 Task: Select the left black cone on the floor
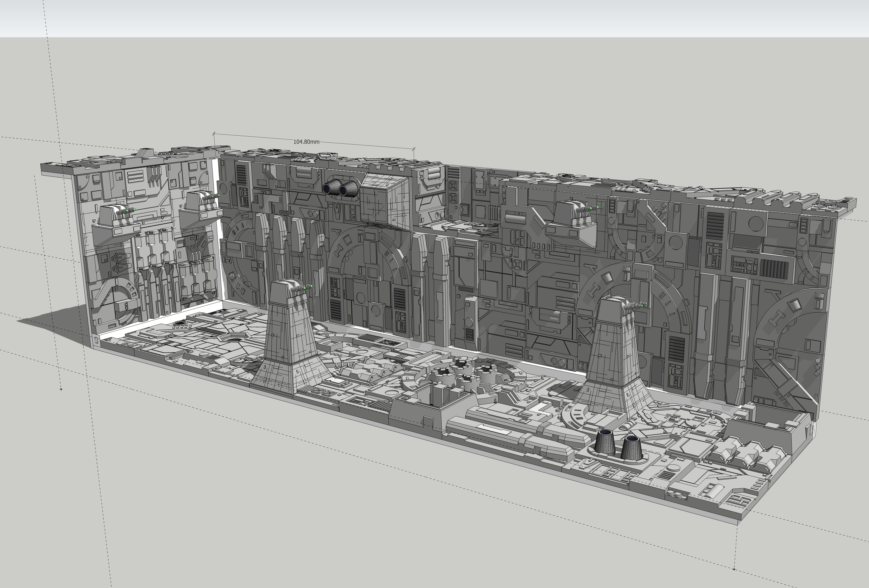point(605,442)
